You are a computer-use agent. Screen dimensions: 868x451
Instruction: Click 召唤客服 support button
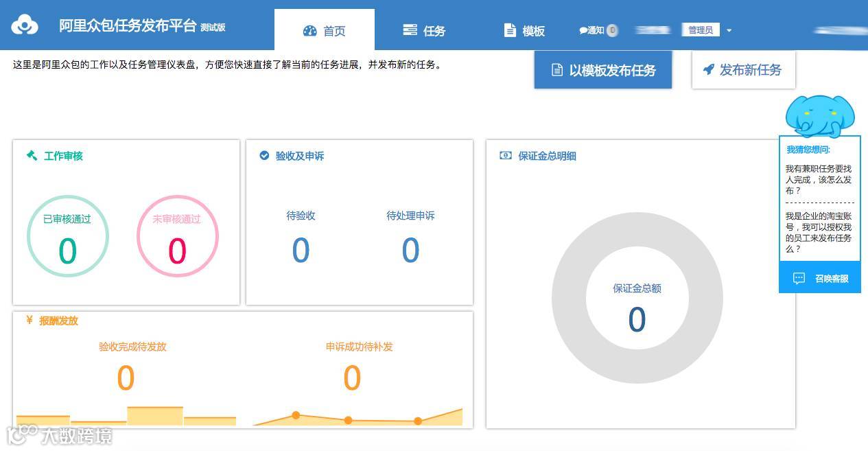click(x=820, y=278)
